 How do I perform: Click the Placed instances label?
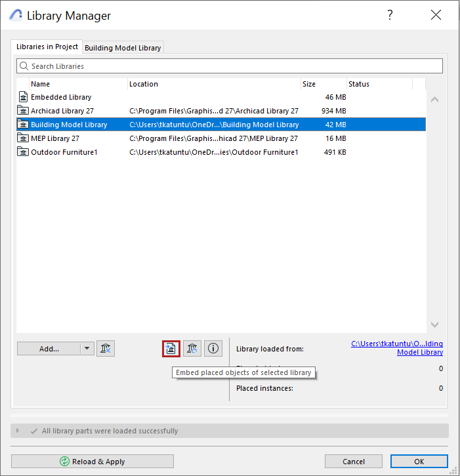(x=264, y=388)
